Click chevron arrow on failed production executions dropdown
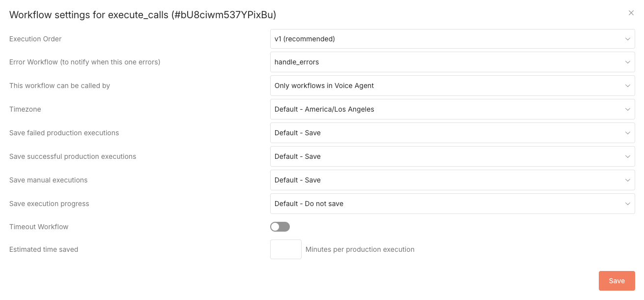 [627, 133]
